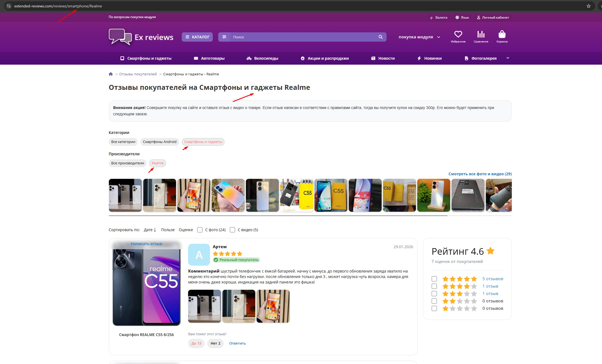Click the КАТАЛОГ button

[197, 37]
